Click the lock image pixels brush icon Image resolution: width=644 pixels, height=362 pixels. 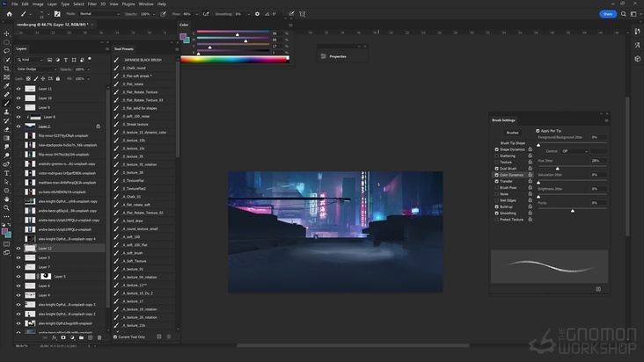[36, 79]
